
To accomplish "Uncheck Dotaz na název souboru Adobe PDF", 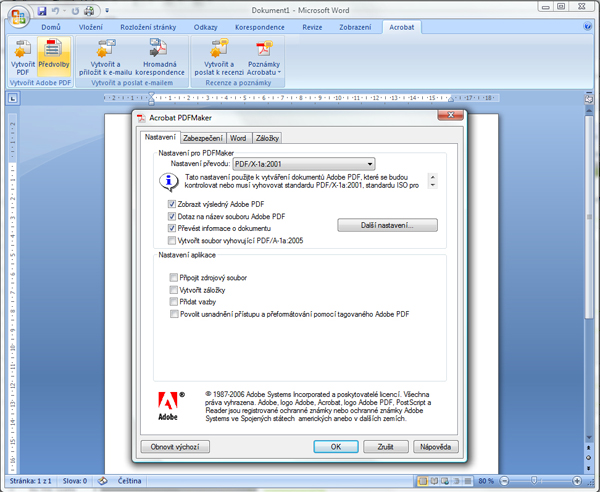I will coord(172,216).
